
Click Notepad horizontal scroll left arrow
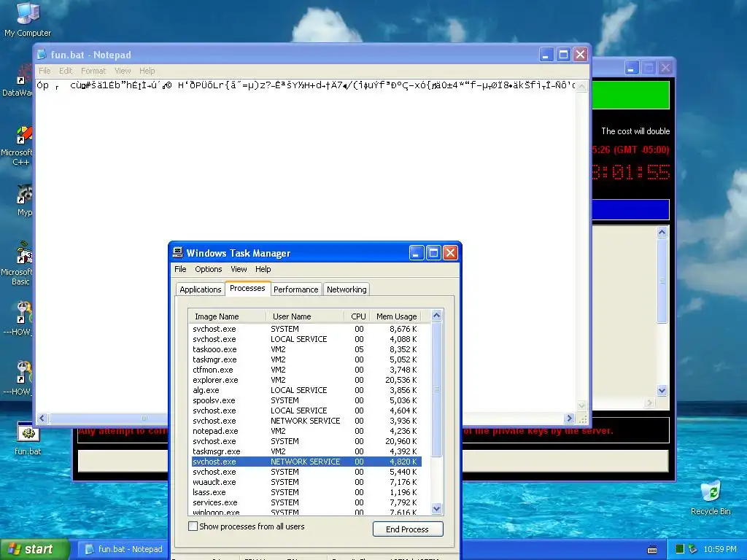coord(42,418)
